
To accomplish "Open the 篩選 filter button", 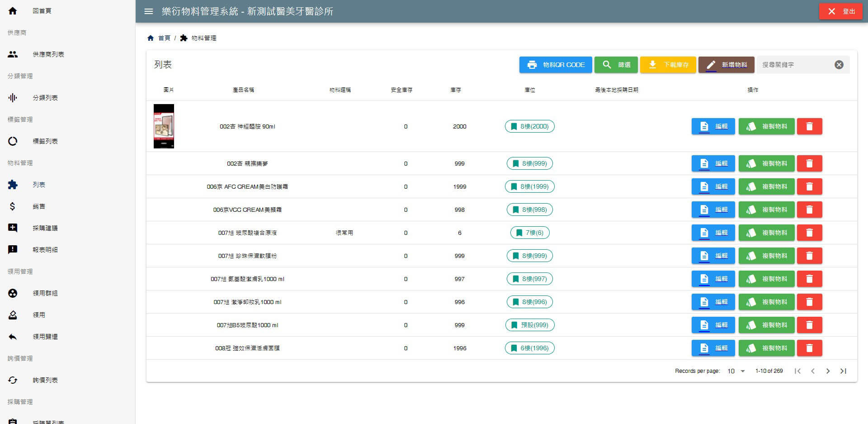I will click(x=616, y=65).
